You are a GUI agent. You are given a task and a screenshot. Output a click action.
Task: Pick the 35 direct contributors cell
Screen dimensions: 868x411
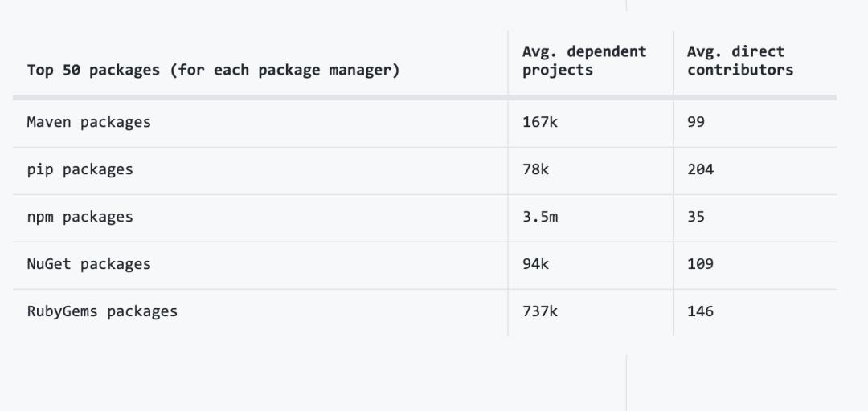click(x=696, y=217)
